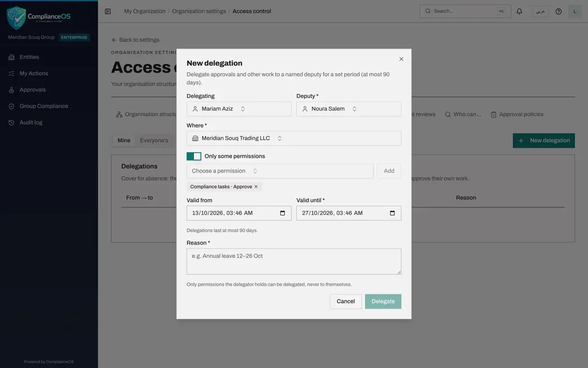Click the ENTERPRISE plan badge

74,38
